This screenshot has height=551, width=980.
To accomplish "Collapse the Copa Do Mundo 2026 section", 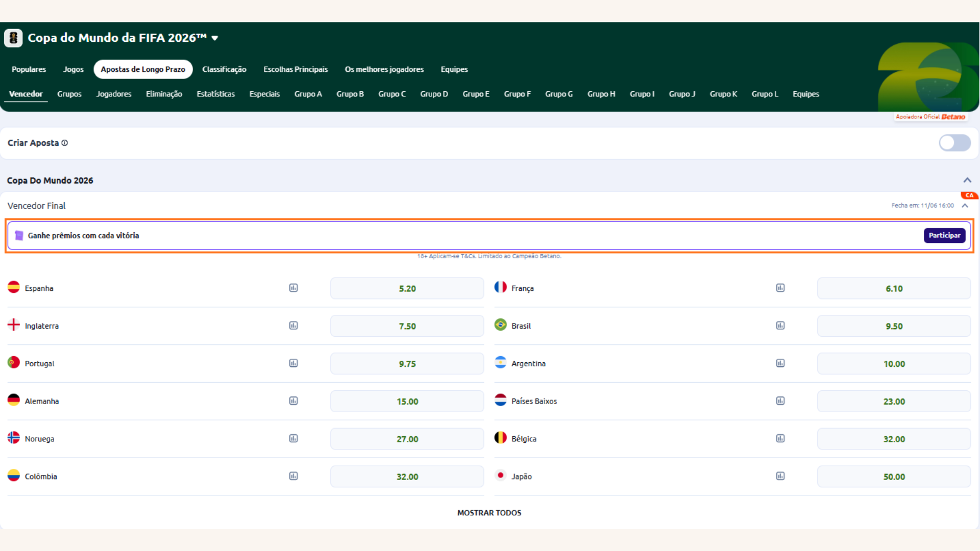I will tap(967, 180).
